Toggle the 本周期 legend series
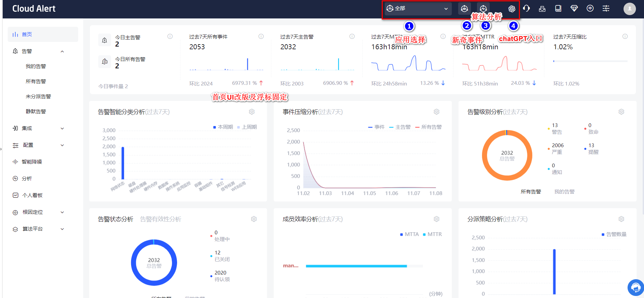 pyautogui.click(x=223, y=127)
